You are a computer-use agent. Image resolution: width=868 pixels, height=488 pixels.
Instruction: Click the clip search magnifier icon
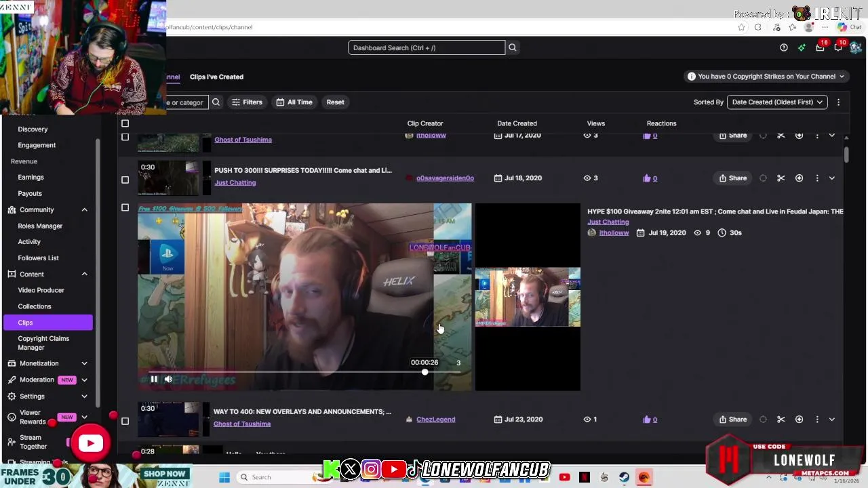pyautogui.click(x=216, y=102)
